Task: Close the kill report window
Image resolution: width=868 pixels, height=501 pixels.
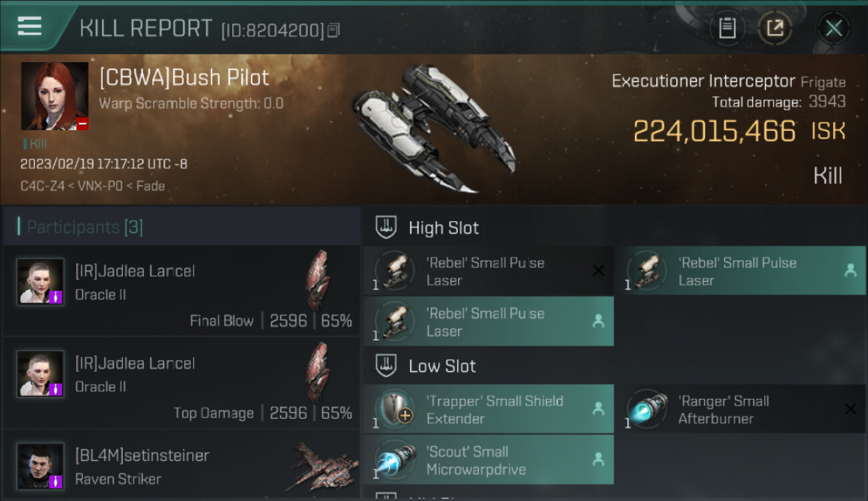Action: [833, 28]
